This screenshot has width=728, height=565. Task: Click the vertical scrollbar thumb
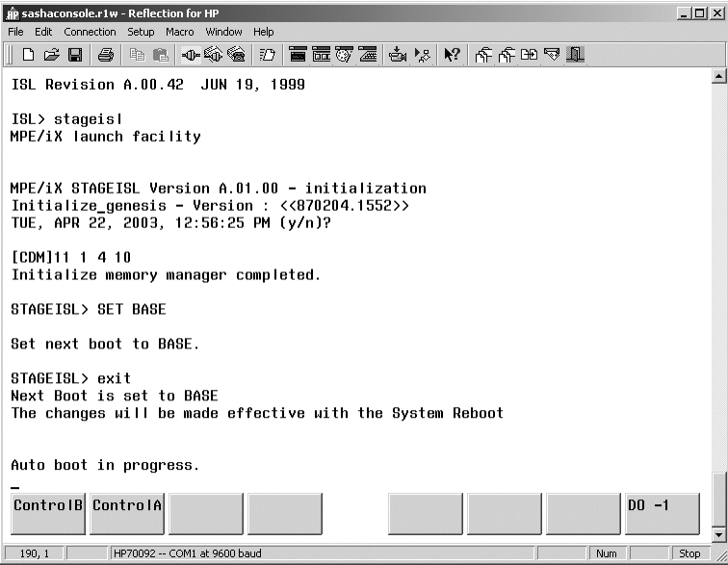[x=718, y=500]
